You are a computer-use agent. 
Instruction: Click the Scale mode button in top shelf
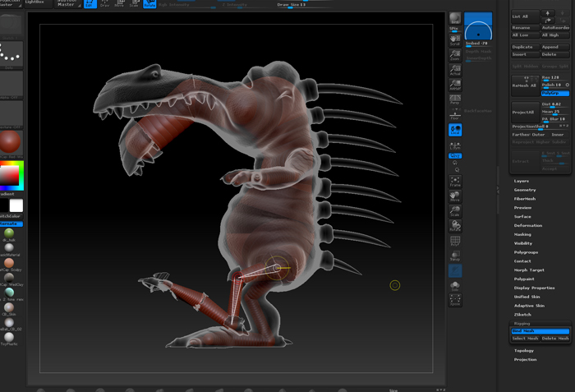(x=134, y=3)
